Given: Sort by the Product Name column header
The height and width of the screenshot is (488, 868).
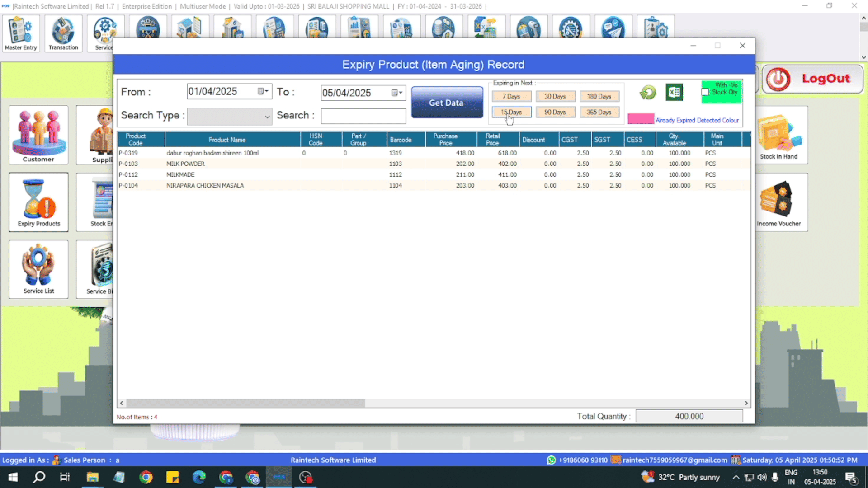Looking at the screenshot, I should tap(227, 140).
